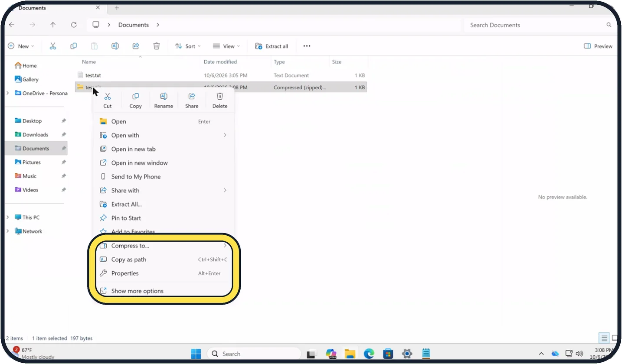Expand the Compress to... submenu
Screen dimensions: 622x364
coord(225,246)
